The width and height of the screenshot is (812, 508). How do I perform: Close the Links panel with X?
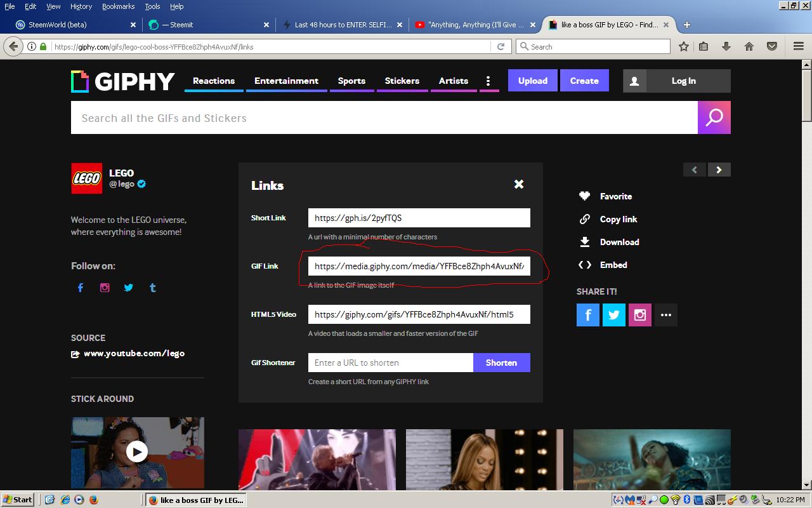point(519,184)
